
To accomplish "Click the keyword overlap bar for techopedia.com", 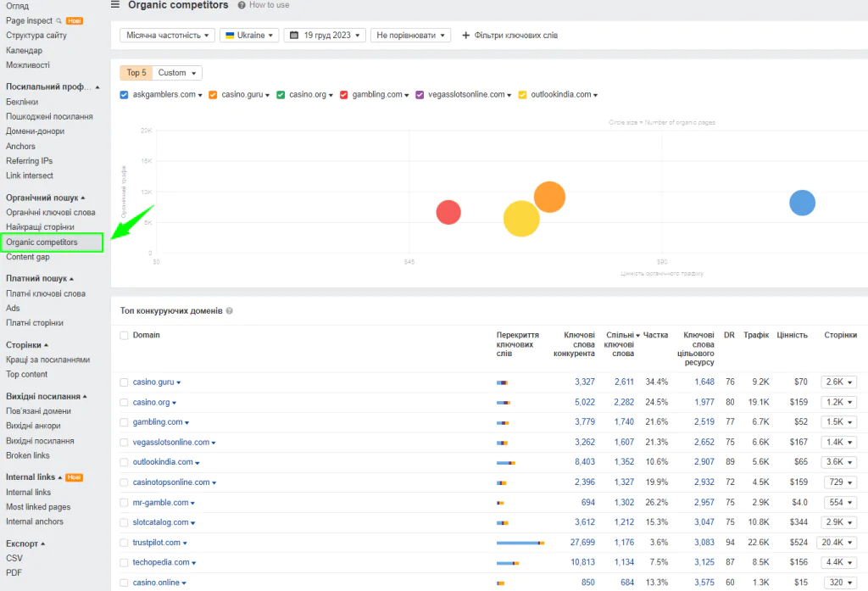I will 508,563.
